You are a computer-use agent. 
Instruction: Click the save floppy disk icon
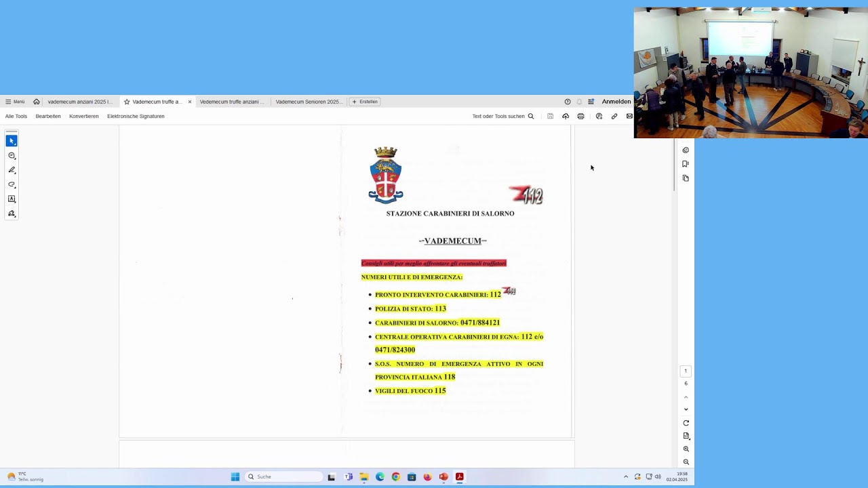(x=550, y=116)
